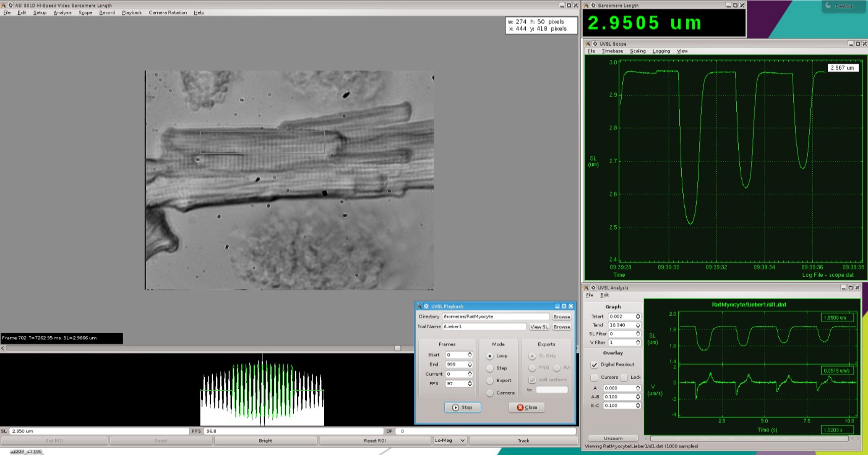Select the Loop mode radio button
868x455 pixels.
click(490, 356)
